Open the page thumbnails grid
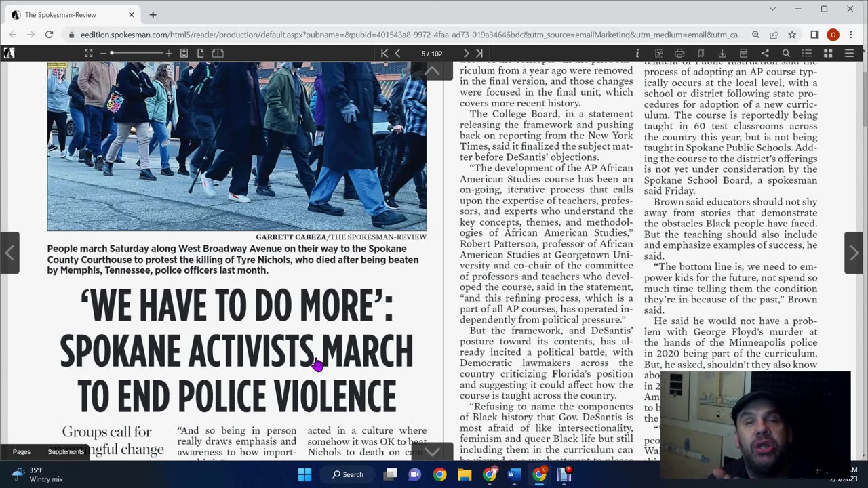The height and width of the screenshot is (488, 868). 828,53
